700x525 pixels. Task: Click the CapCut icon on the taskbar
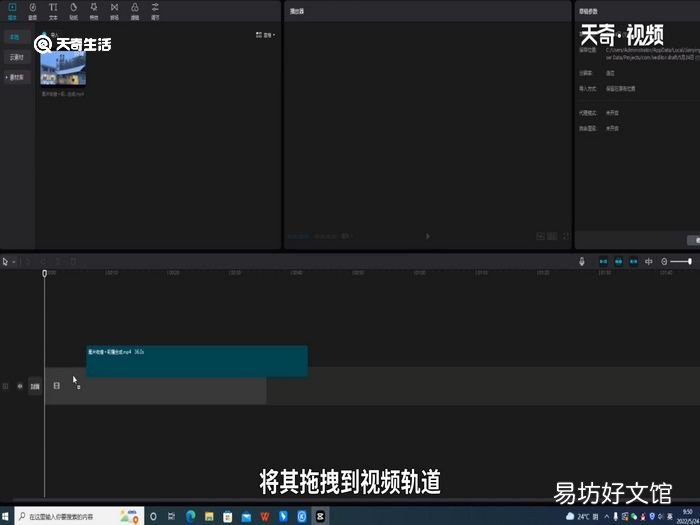[x=320, y=517]
